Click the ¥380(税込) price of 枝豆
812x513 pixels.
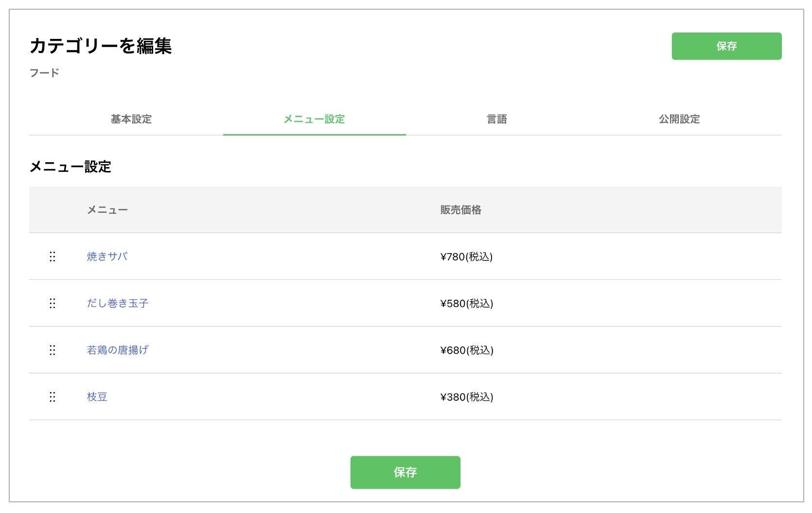pos(467,397)
